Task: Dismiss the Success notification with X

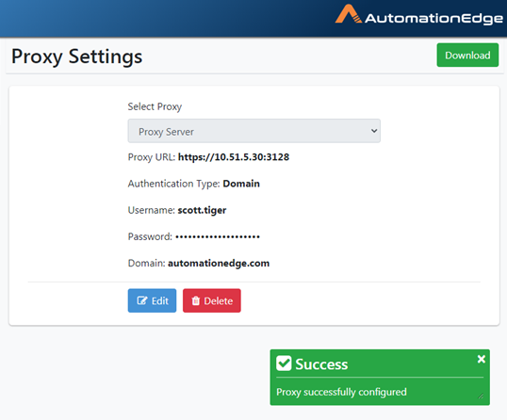Action: [x=482, y=359]
